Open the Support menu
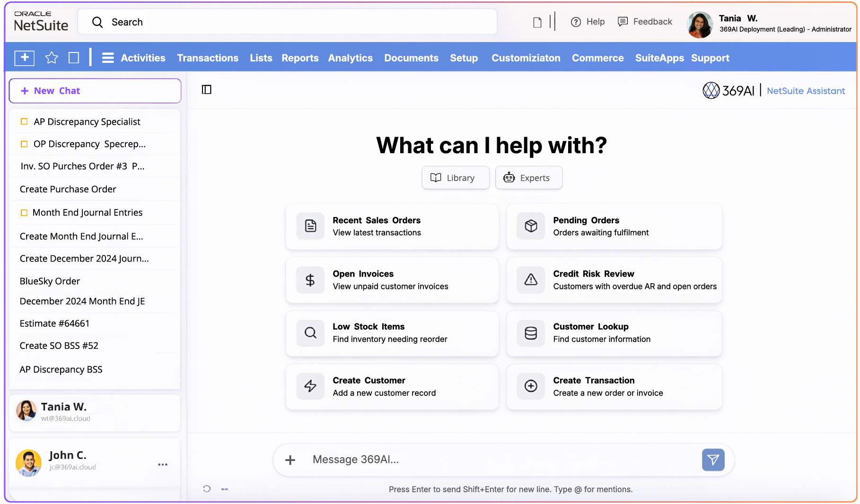Screen dimensions: 860x504 pyautogui.click(x=710, y=58)
